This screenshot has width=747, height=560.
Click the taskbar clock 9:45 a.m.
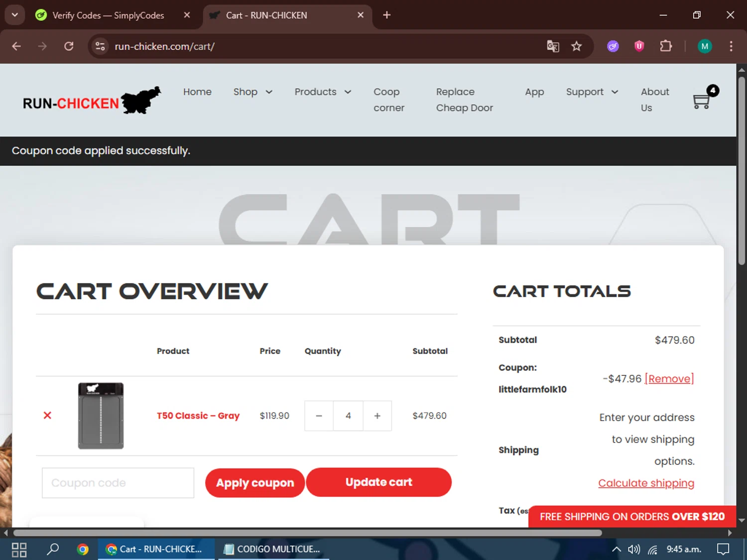(684, 549)
